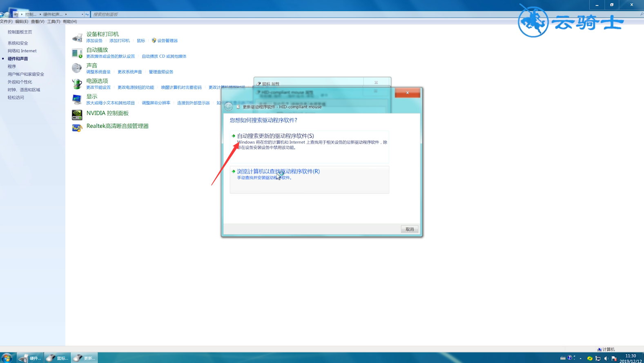Viewport: 644px width, 363px height.
Task: Open 网络和 Internet in sidebar
Action: pos(22,51)
